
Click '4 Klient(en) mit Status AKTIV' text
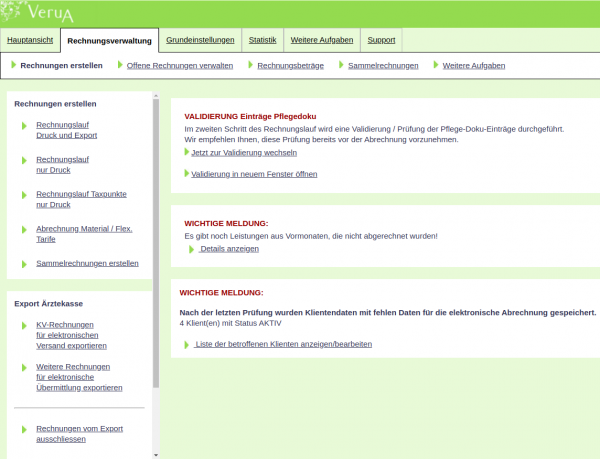[x=230, y=323]
